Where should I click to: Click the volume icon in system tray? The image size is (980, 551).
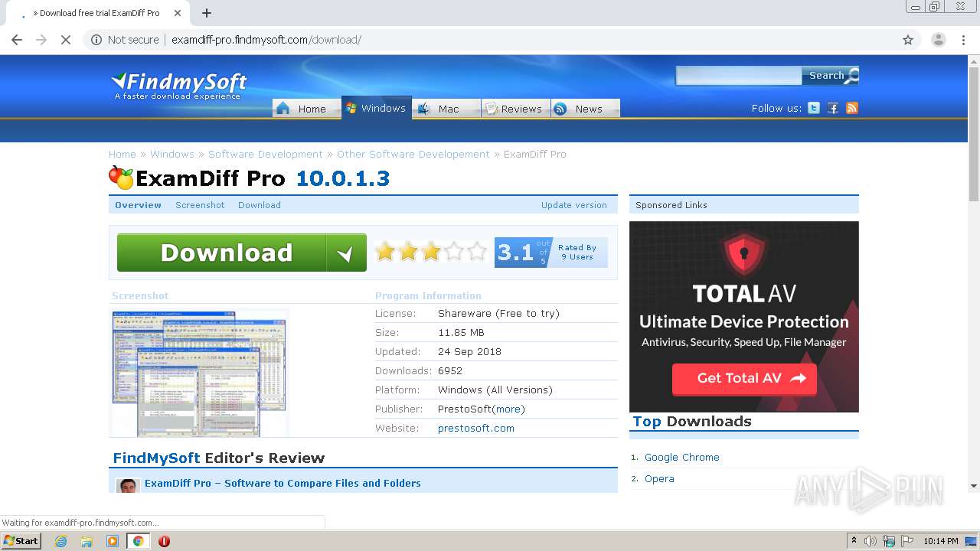point(871,541)
